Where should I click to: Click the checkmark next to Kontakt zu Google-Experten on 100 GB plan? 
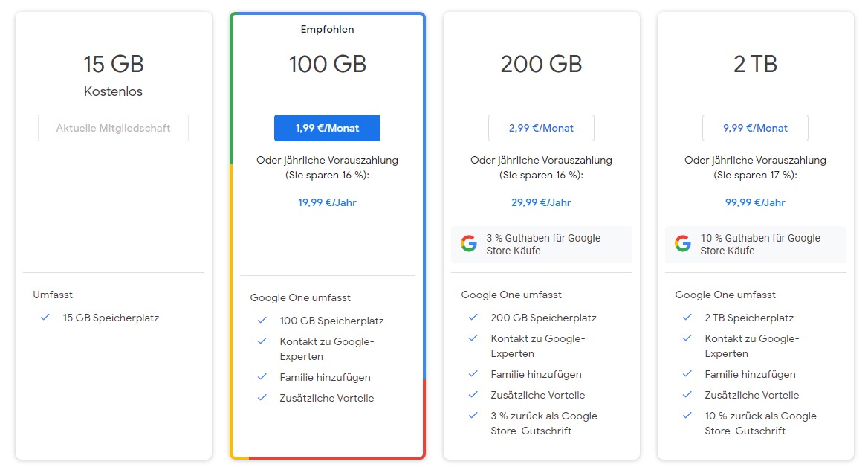point(262,341)
